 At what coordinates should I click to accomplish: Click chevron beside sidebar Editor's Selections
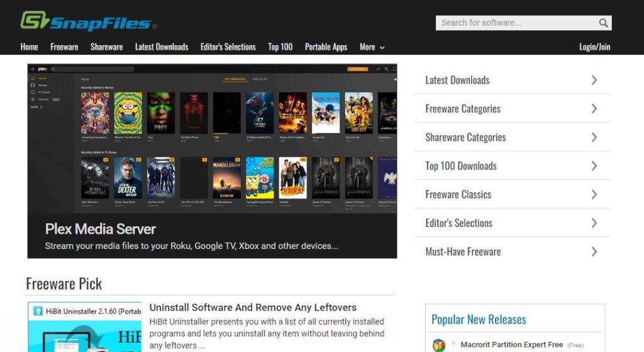click(594, 223)
